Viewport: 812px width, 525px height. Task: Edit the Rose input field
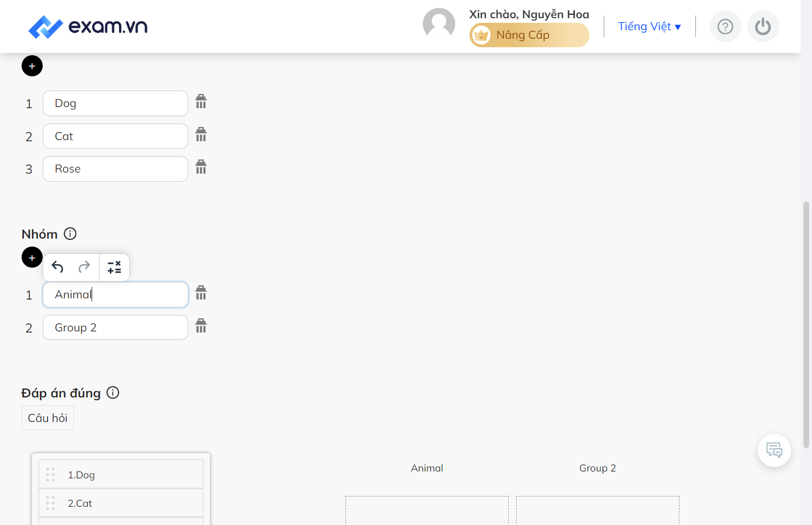[116, 169]
